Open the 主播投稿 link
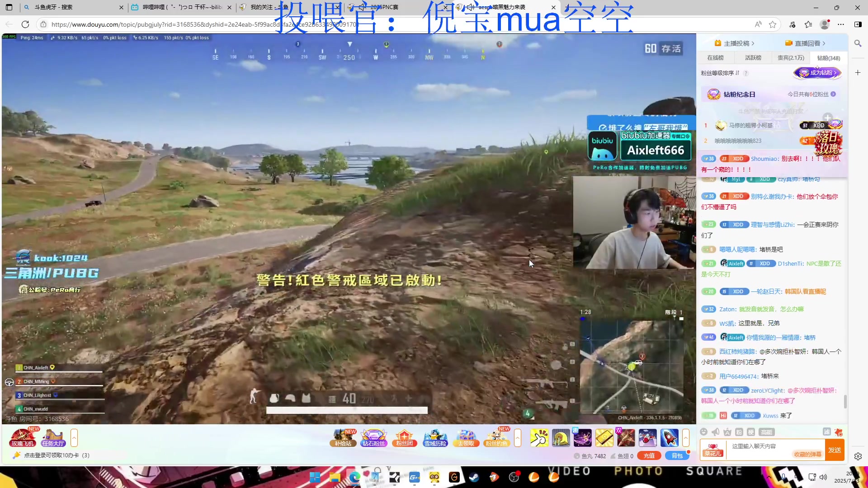868x488 pixels. 735,43
